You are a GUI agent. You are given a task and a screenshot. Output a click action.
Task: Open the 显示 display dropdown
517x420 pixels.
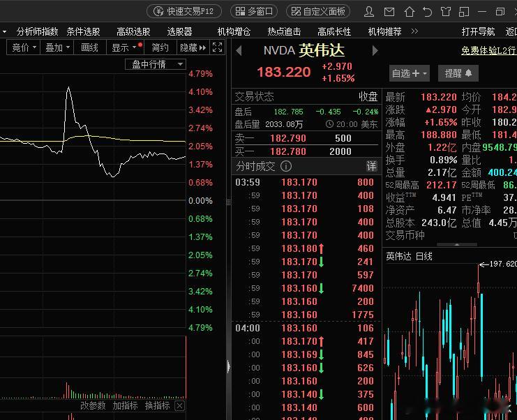(125, 47)
